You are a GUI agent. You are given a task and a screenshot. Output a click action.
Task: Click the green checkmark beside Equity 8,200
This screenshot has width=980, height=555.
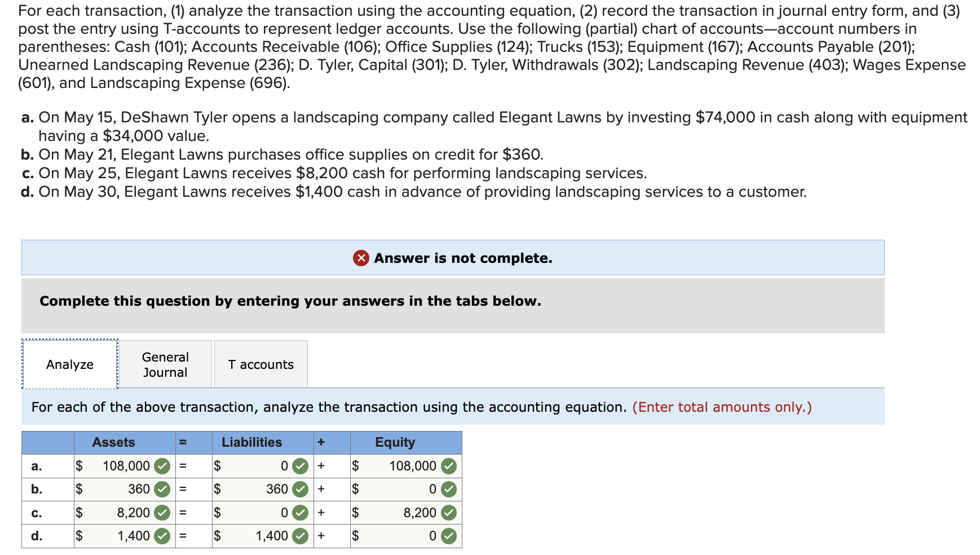click(448, 512)
